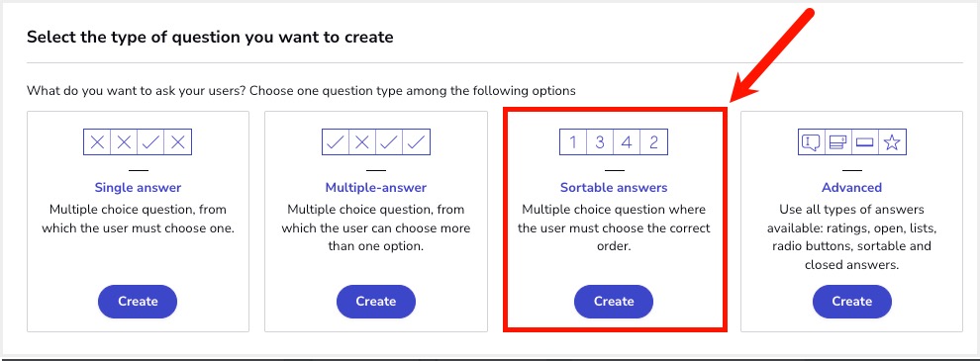Screen dimensions: 980x361
Task: Click the star icon in Advanced card
Action: (892, 143)
